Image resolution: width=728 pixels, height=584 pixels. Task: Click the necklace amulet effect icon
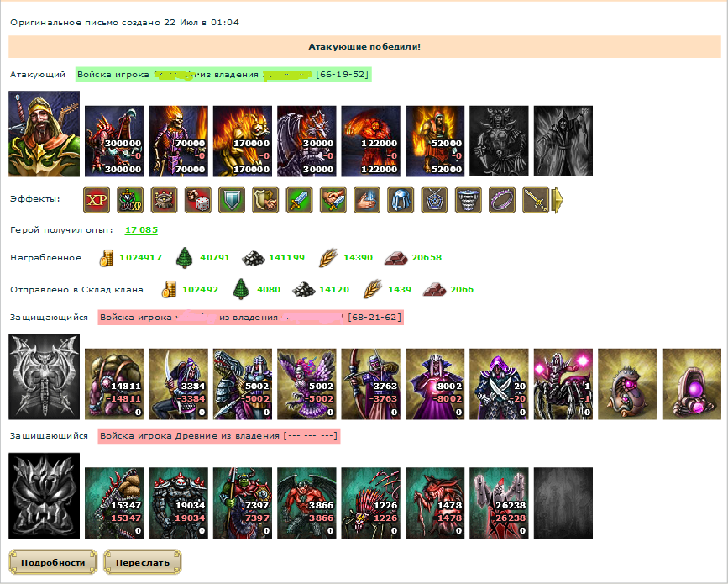point(435,200)
